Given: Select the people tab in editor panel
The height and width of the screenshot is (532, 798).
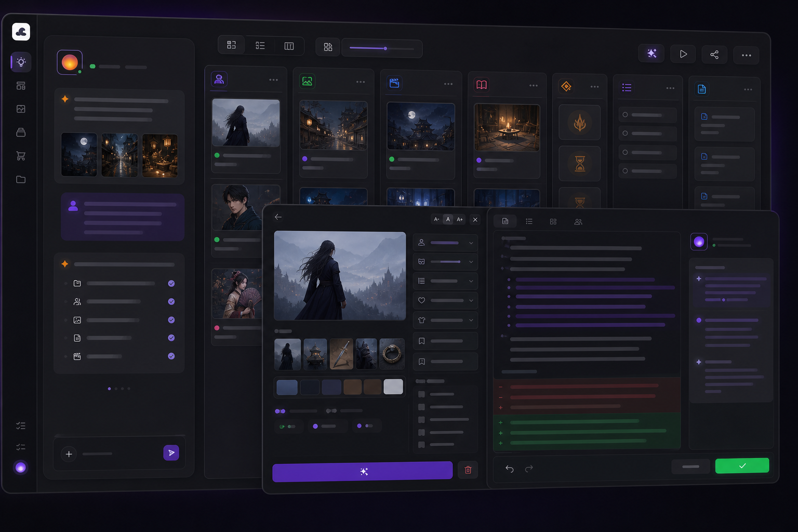Looking at the screenshot, I should click(578, 222).
